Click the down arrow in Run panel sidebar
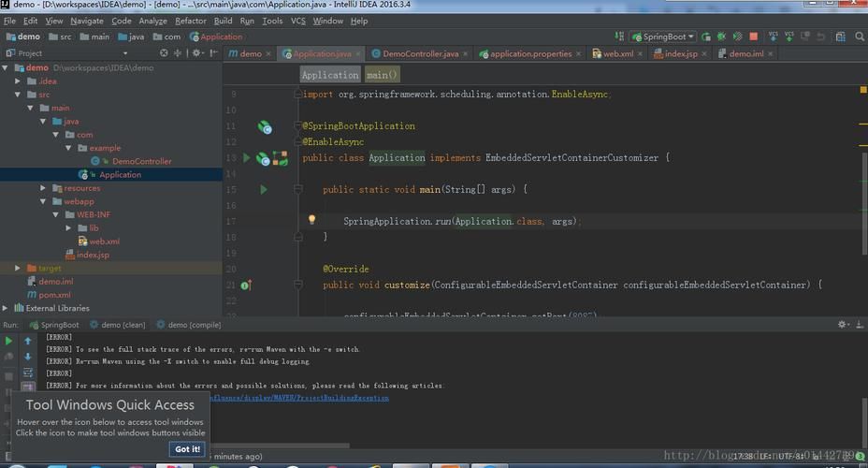The image size is (868, 468). click(x=28, y=357)
